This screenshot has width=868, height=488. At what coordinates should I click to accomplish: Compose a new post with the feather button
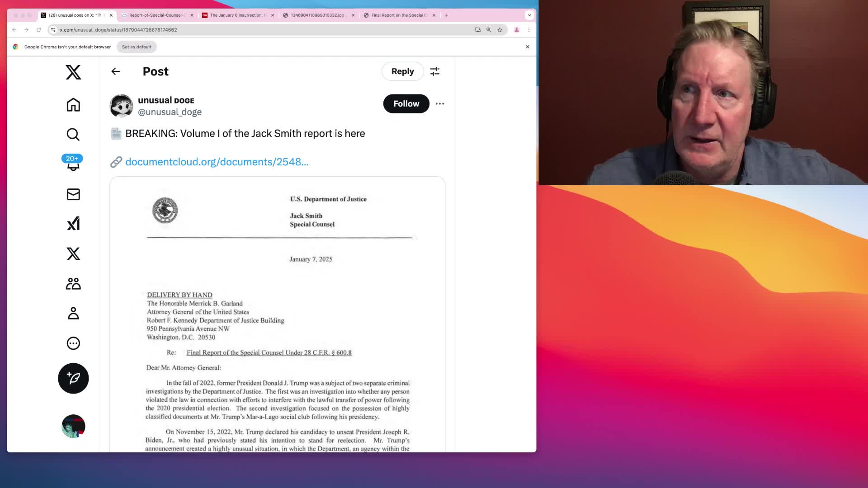(73, 378)
